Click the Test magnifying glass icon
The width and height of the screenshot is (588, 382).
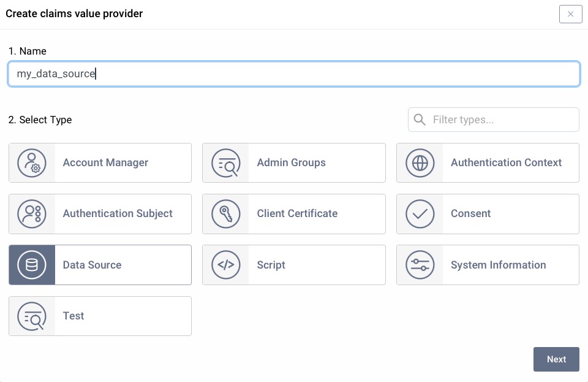click(x=31, y=316)
